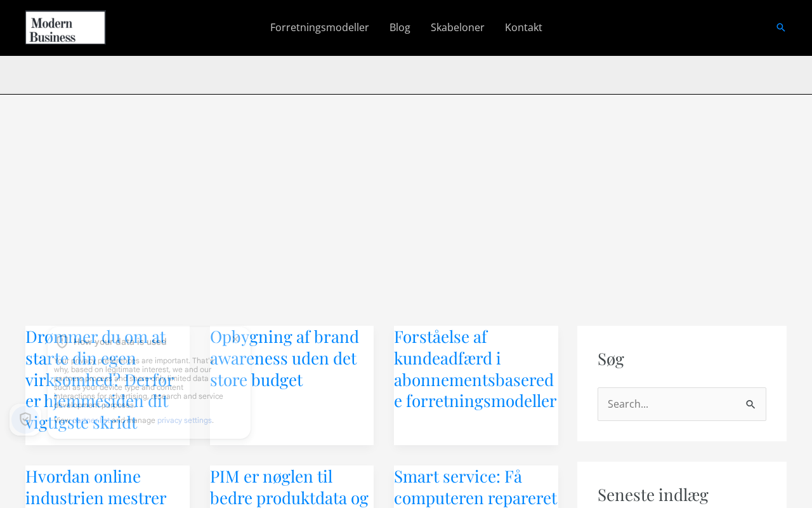Go to the Blog menu item
The height and width of the screenshot is (508, 812).
pos(400,27)
